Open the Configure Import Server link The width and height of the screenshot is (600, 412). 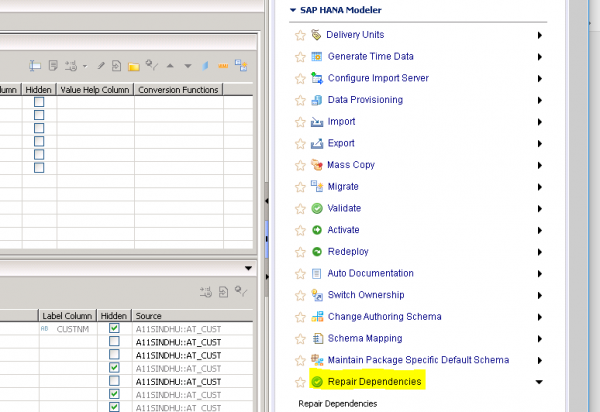tap(378, 78)
